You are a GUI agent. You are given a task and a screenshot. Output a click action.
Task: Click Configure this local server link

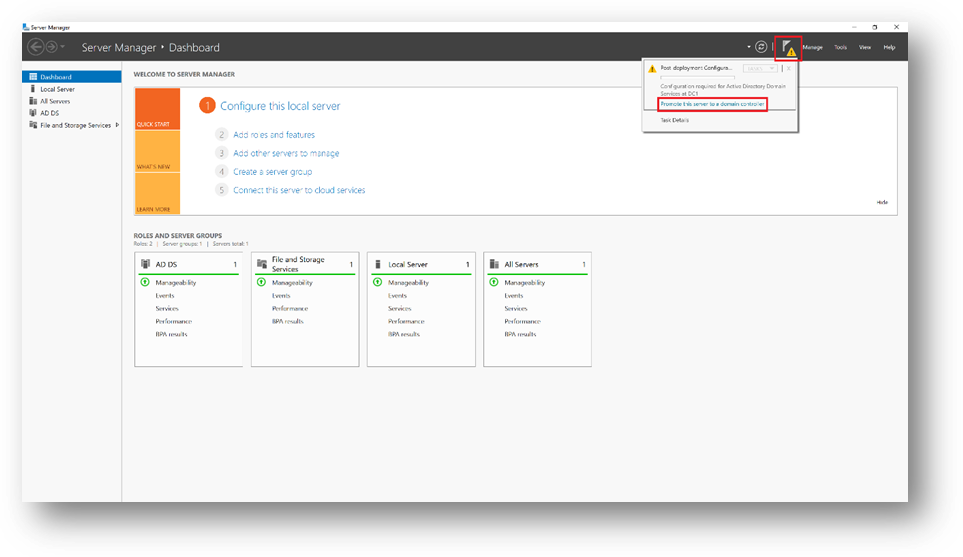[280, 106]
